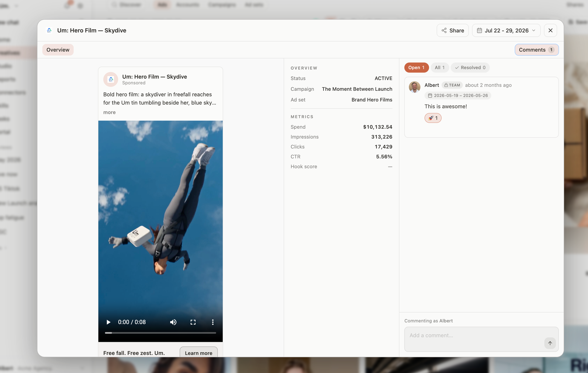
Task: Mute the video volume
Action: click(173, 322)
